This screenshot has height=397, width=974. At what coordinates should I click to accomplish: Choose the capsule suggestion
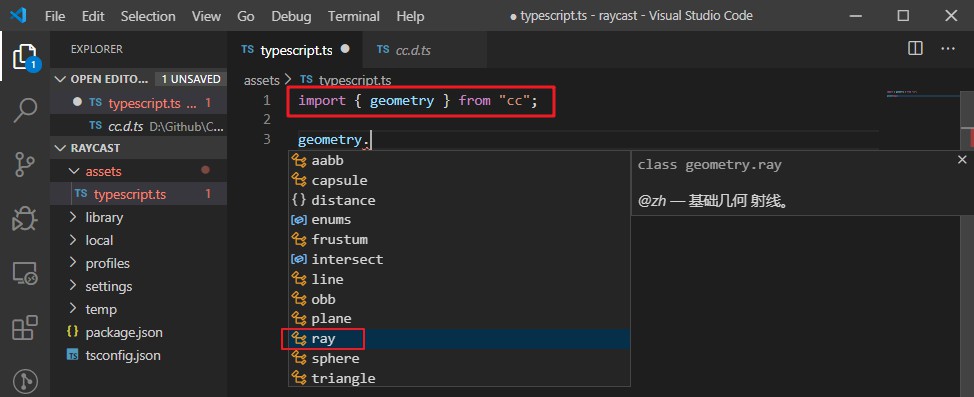tap(459, 180)
